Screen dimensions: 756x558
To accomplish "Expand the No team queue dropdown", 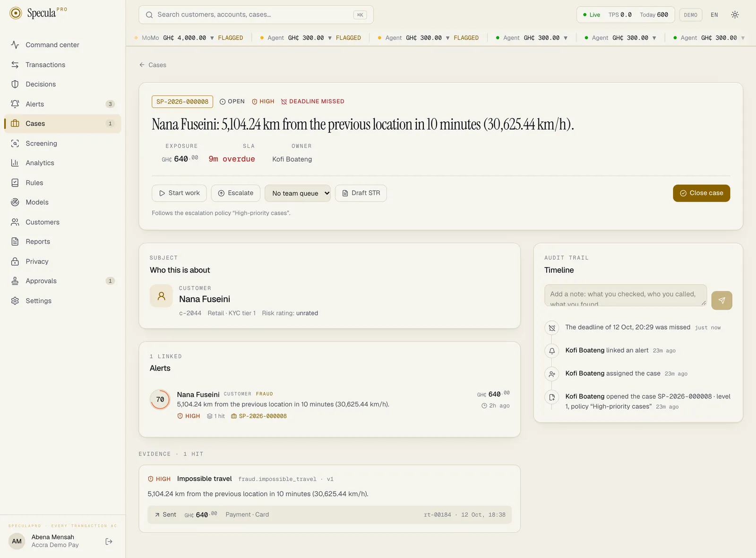I will (298, 193).
